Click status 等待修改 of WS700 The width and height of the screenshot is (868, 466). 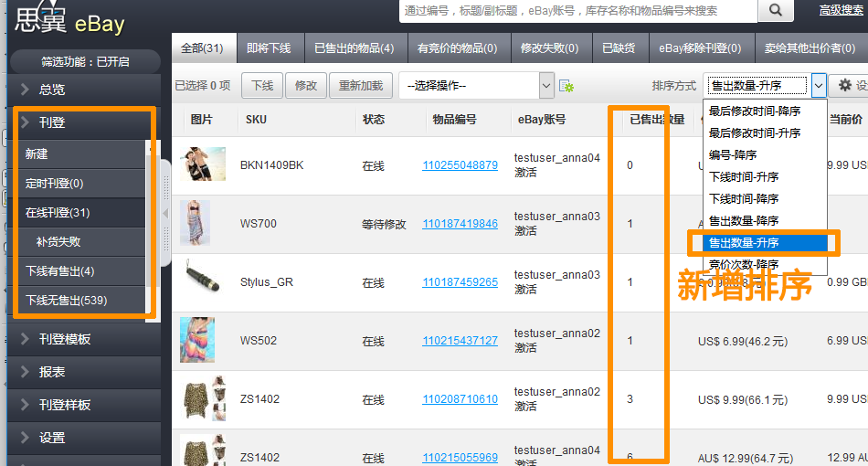[x=384, y=224]
